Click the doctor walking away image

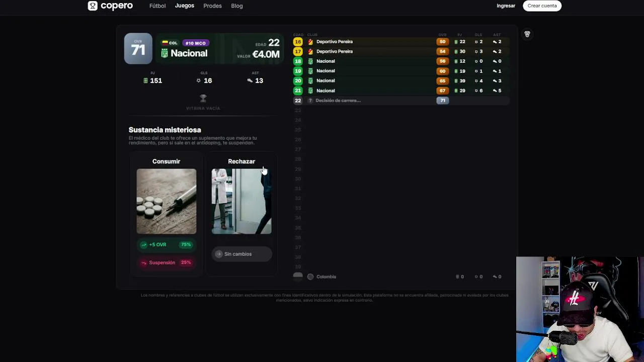click(242, 201)
